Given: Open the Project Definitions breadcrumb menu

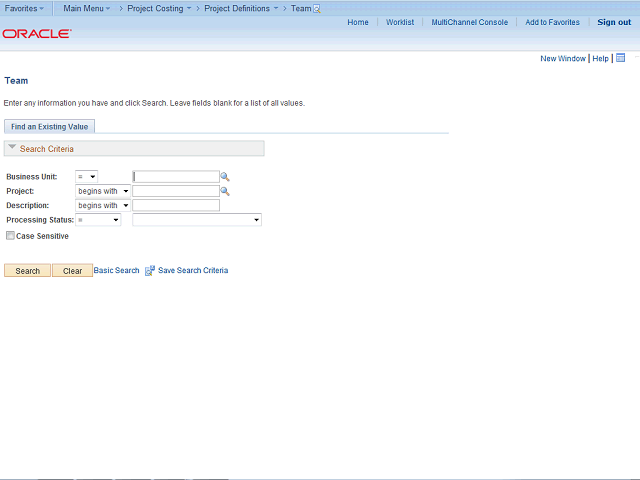Looking at the screenshot, I should tap(241, 8).
